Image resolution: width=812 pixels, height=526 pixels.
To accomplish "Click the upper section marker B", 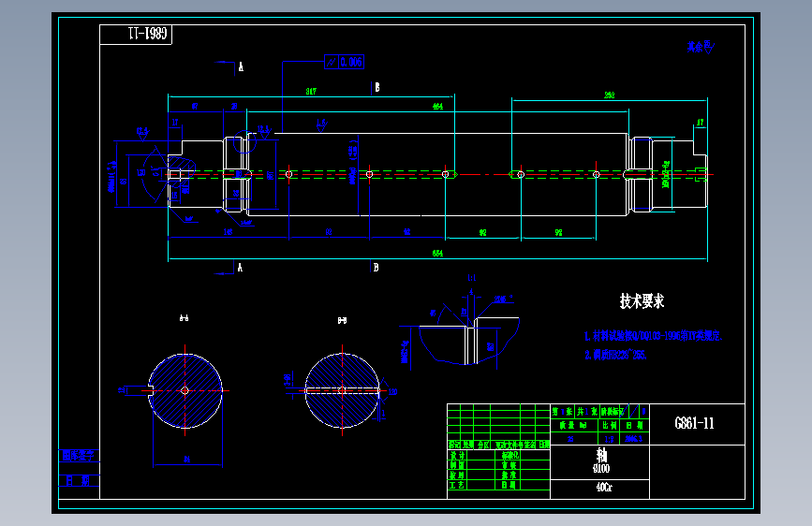I will coord(377,87).
